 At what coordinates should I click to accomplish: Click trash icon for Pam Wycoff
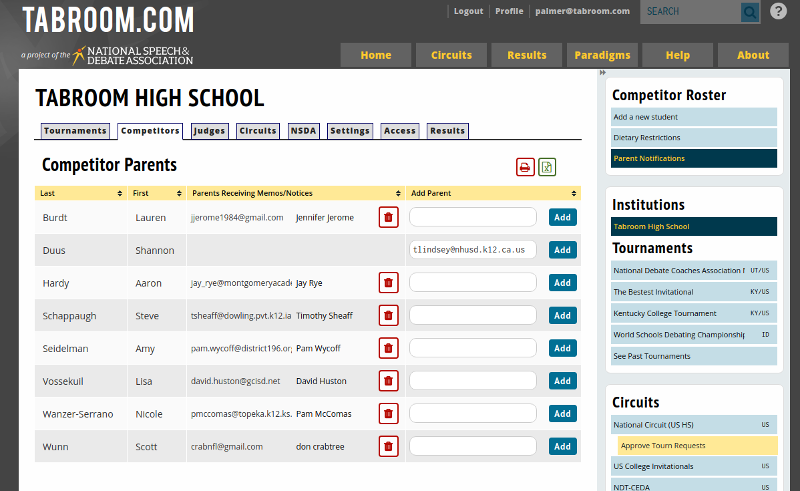point(389,348)
